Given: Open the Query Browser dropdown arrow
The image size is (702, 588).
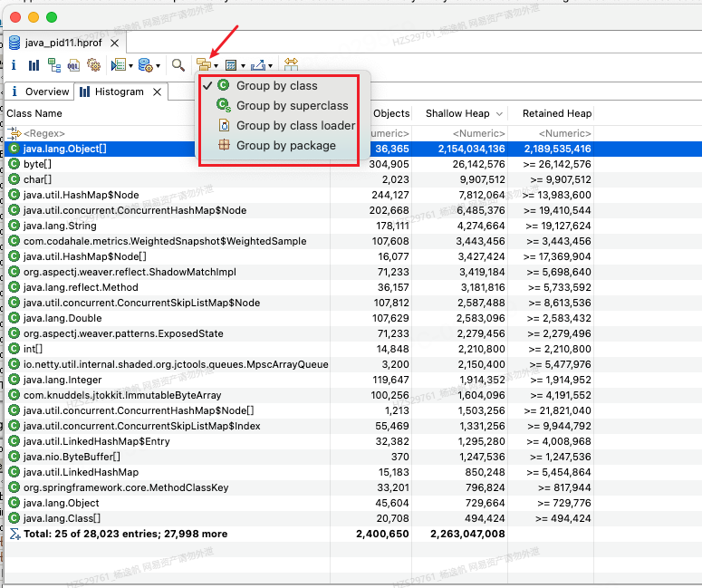Looking at the screenshot, I should 158,66.
